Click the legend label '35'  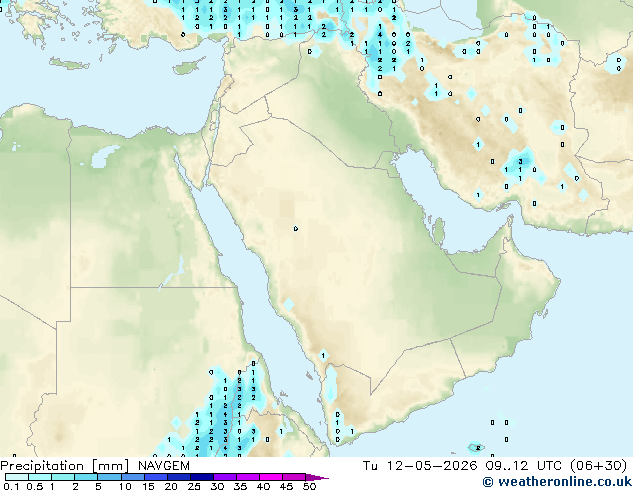tap(240, 486)
